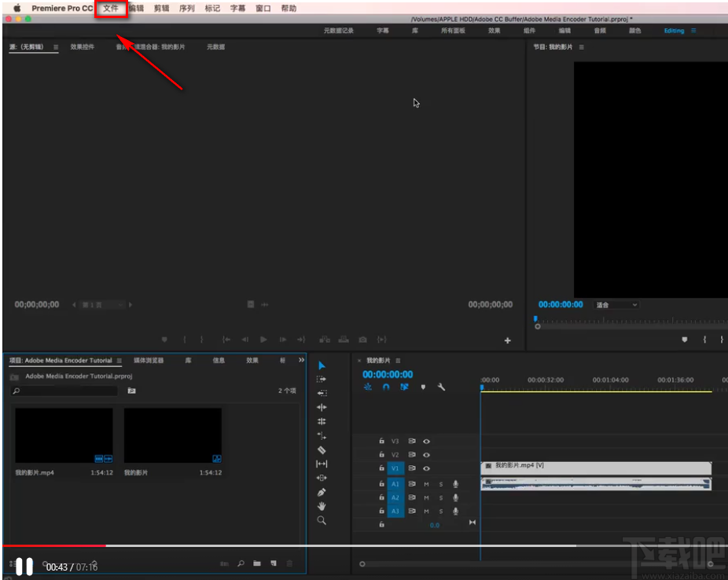Open the Source monitor button editor plus
This screenshot has width=728, height=580.
(507, 340)
